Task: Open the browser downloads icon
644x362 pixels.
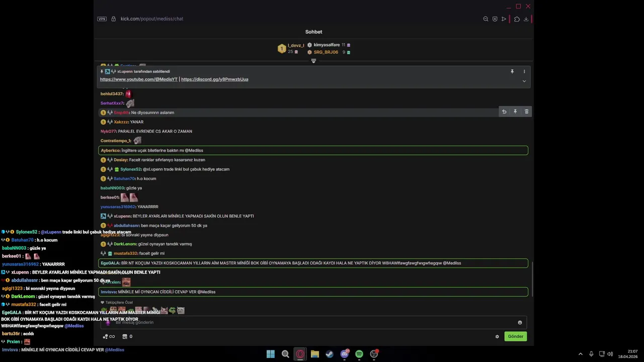Action: 526,19
